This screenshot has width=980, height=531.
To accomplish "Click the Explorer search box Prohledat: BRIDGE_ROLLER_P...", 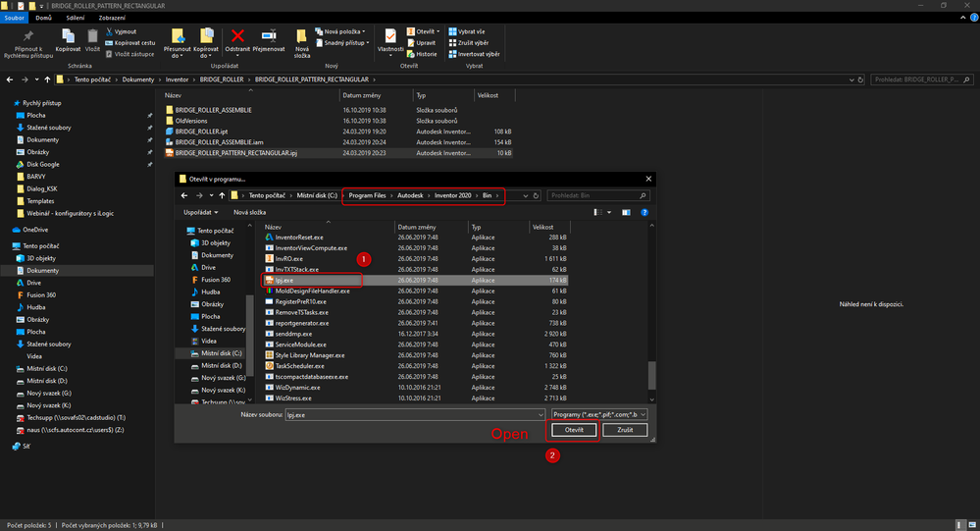I will [922, 80].
